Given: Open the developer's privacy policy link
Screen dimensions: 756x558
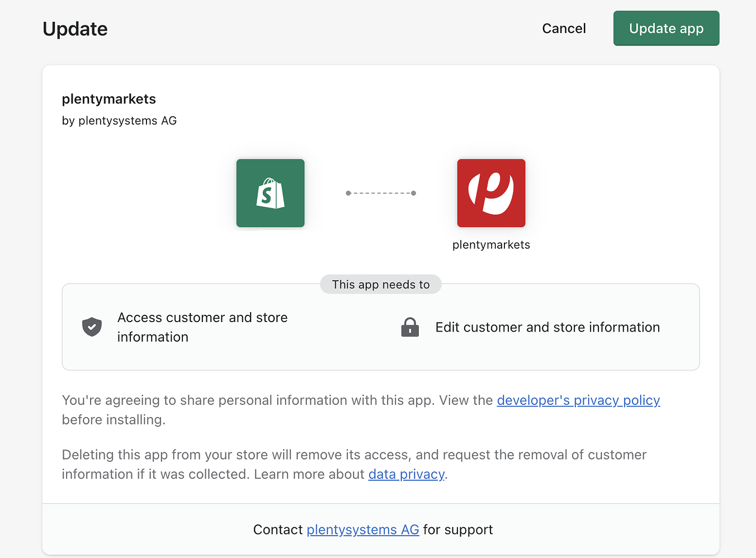Looking at the screenshot, I should click(578, 400).
